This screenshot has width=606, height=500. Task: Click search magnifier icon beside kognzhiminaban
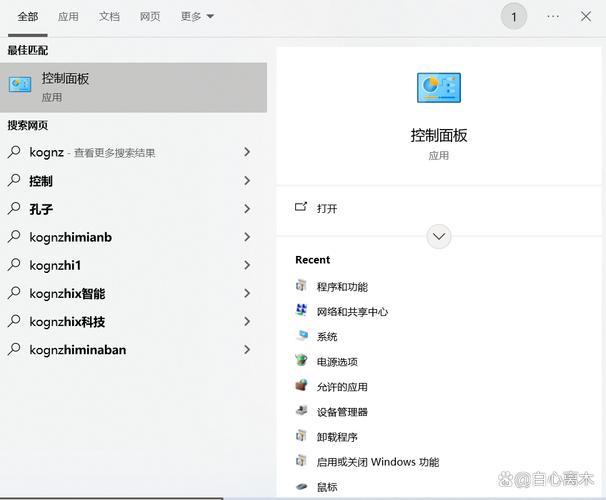(14, 350)
